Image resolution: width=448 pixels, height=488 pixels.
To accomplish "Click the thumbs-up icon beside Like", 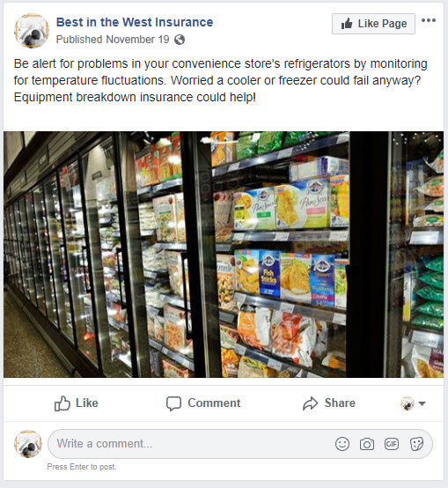I will click(x=62, y=403).
